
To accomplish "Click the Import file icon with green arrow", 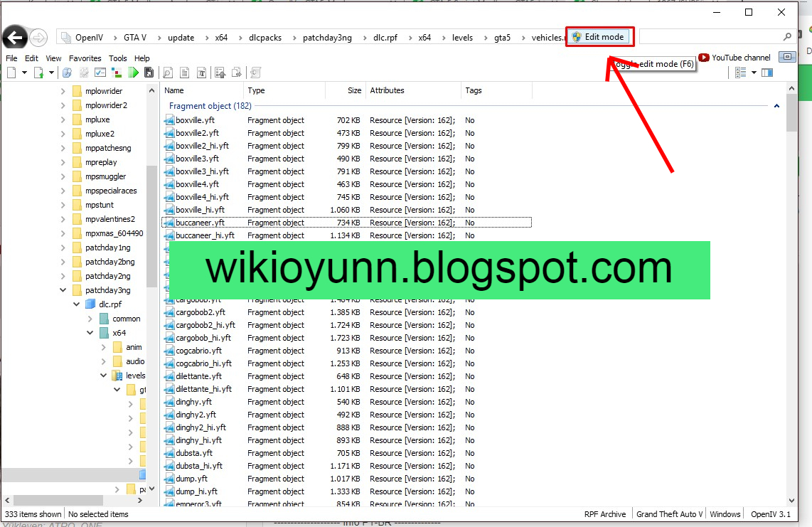I will pos(38,73).
